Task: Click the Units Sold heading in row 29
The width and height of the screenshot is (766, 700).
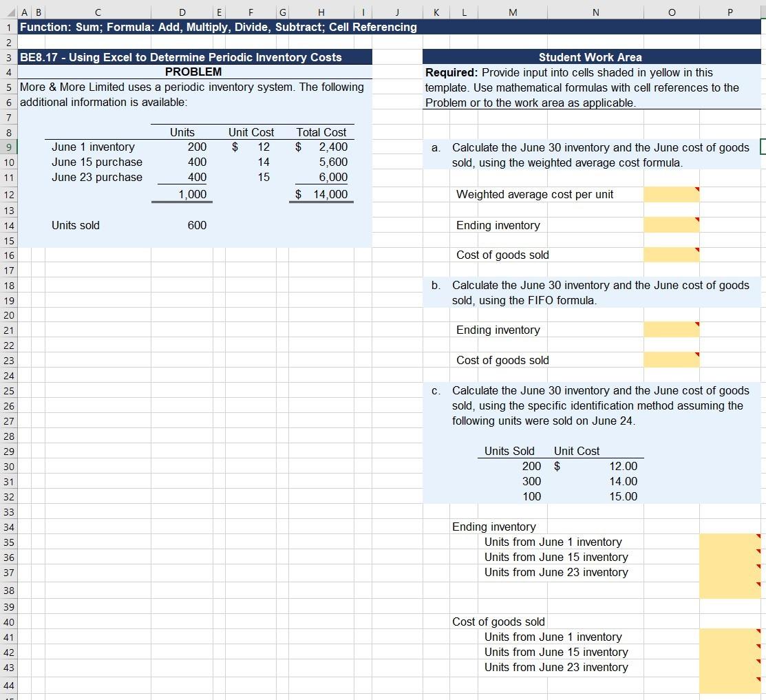Action: tap(509, 451)
